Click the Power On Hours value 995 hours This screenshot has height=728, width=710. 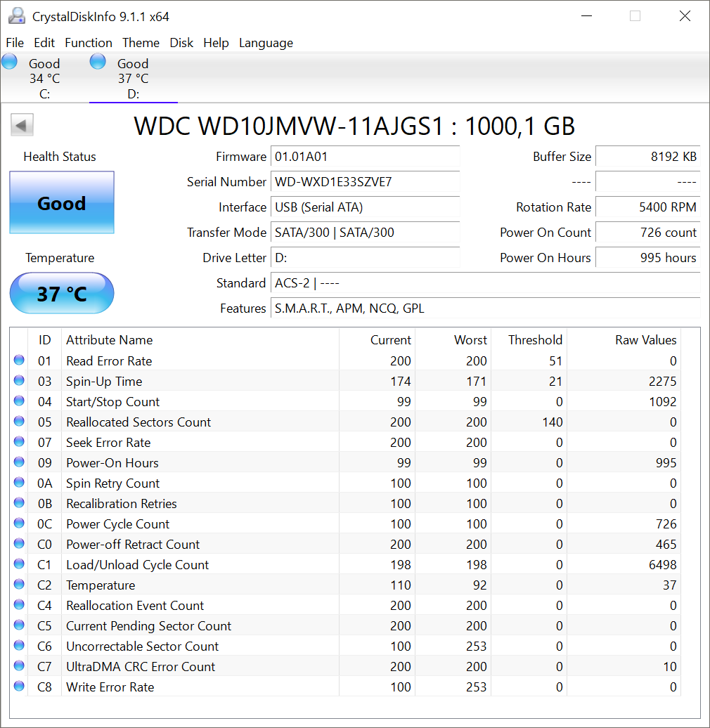click(647, 258)
